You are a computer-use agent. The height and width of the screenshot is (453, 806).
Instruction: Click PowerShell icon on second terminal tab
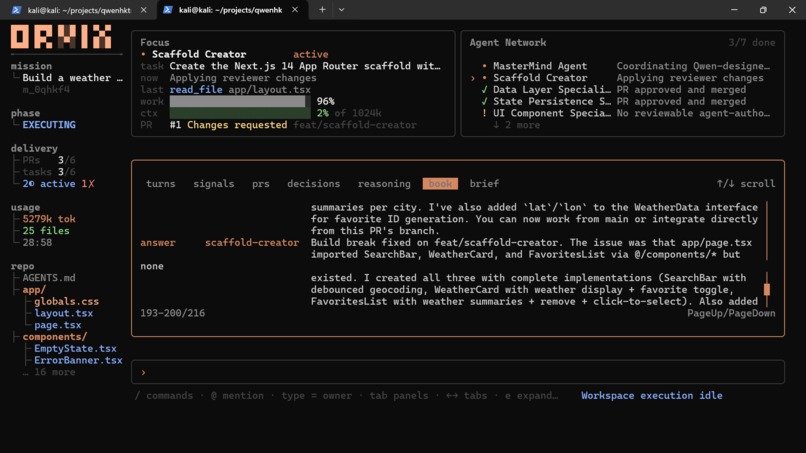(168, 10)
